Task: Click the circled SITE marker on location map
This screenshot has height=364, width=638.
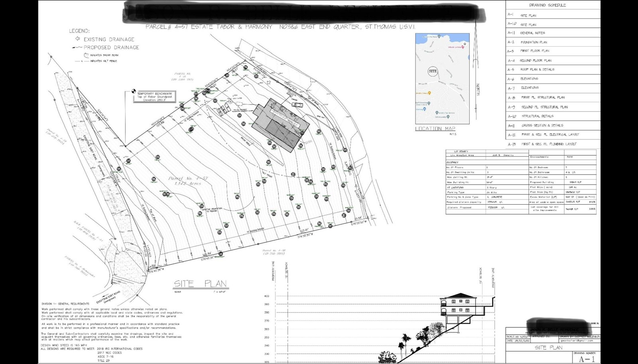Action: pos(433,71)
